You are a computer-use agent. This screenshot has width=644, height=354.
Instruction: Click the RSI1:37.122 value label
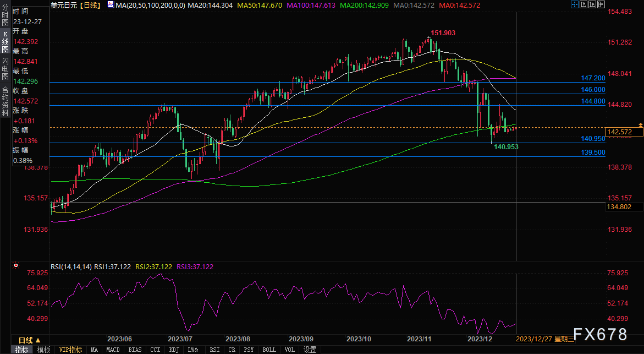(x=113, y=267)
